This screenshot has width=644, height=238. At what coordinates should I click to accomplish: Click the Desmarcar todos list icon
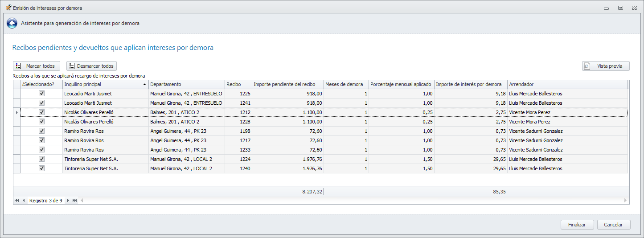pos(71,66)
